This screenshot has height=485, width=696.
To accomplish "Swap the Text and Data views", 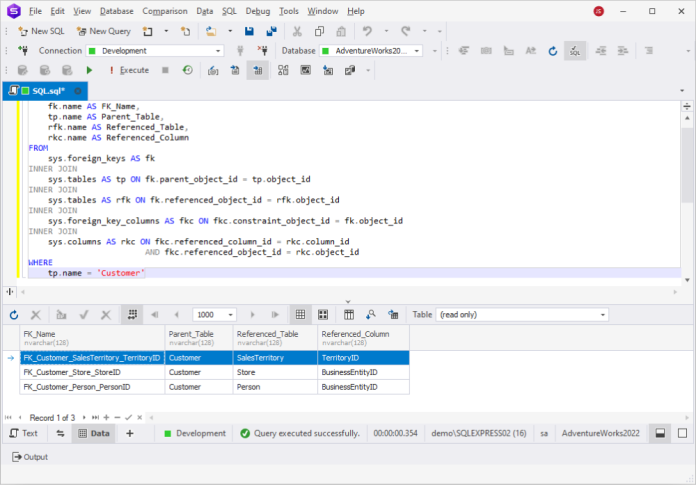I will click(x=60, y=433).
